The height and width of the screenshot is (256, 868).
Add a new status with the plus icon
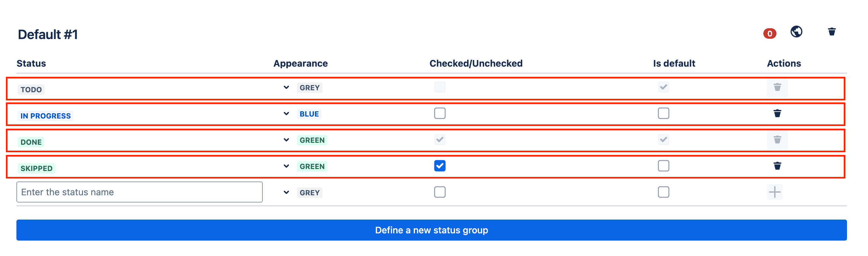pos(775,192)
